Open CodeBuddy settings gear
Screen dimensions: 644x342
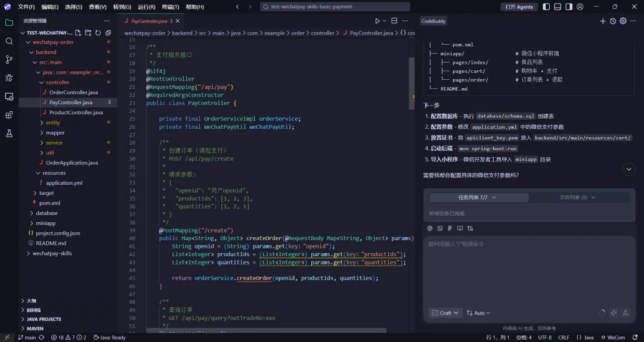(623, 21)
